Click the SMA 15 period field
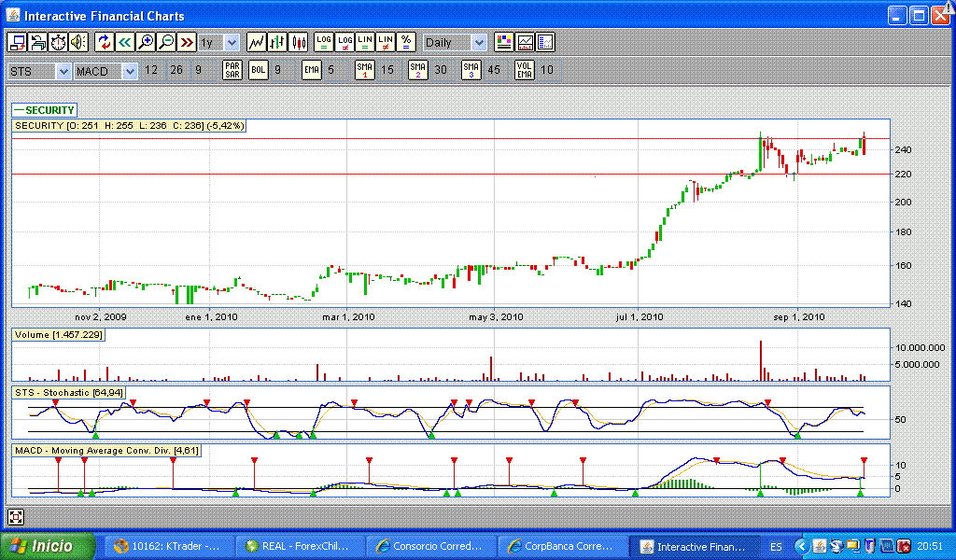The width and height of the screenshot is (956, 560). pos(387,70)
